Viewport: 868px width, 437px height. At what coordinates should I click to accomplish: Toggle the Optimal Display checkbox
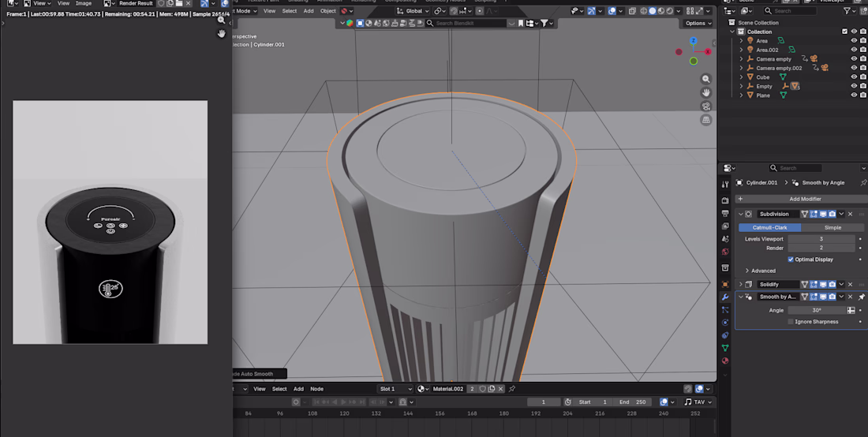(x=791, y=260)
